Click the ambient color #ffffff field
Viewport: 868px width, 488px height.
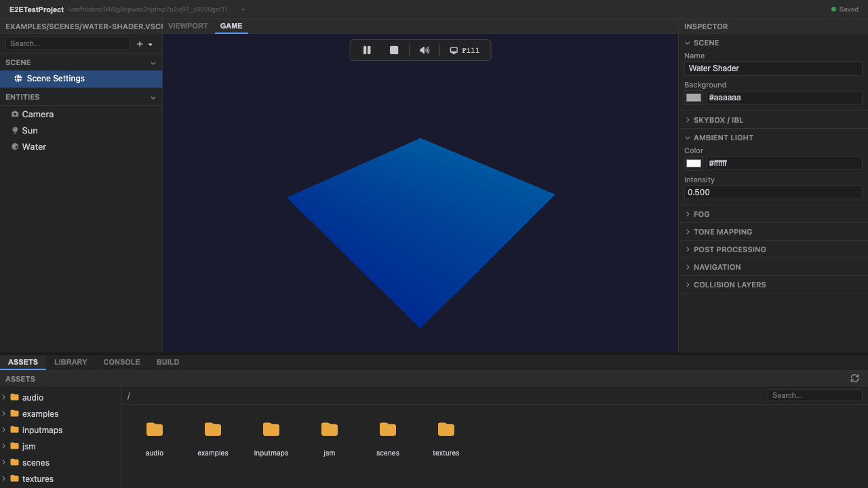784,163
